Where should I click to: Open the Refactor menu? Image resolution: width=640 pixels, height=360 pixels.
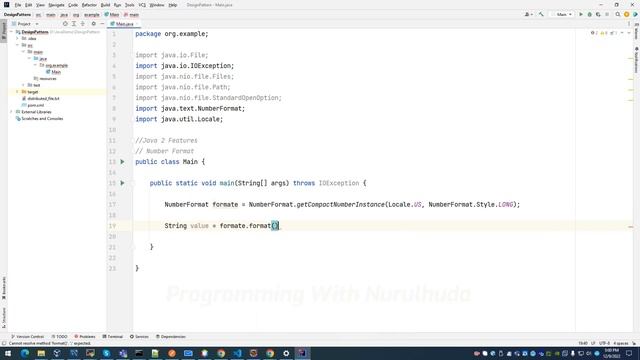pyautogui.click(x=89, y=5)
